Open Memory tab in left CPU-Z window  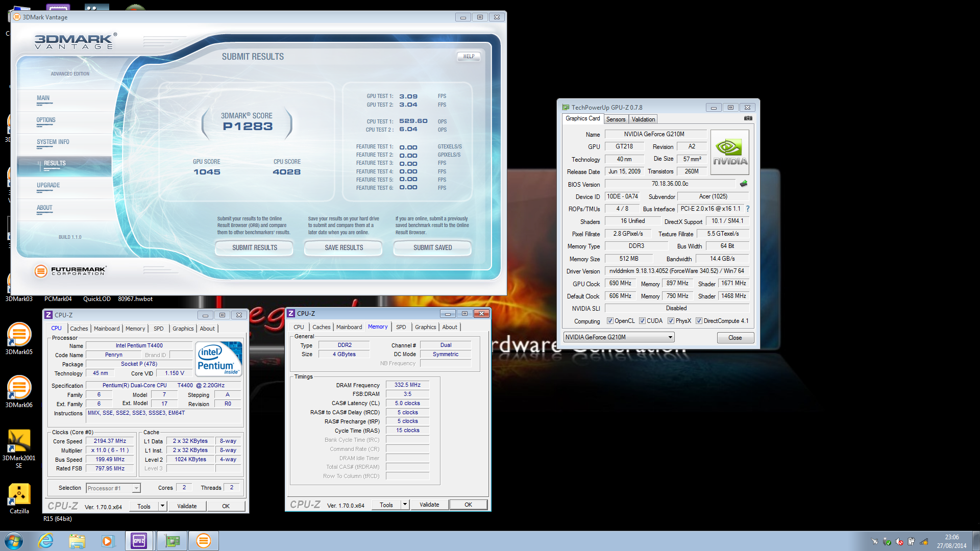point(135,329)
